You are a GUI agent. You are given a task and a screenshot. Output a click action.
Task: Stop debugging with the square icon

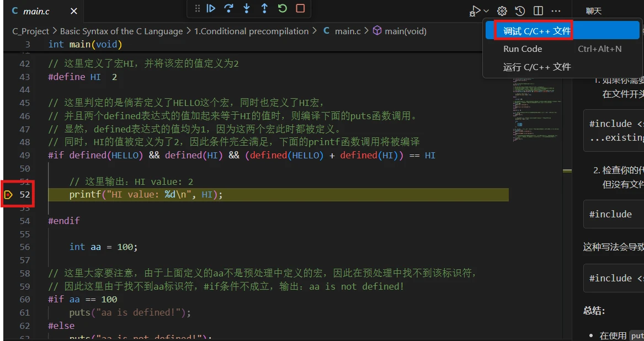(300, 8)
